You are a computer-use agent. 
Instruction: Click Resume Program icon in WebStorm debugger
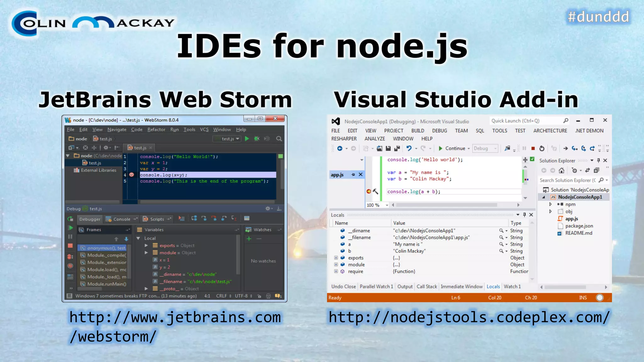(x=70, y=228)
